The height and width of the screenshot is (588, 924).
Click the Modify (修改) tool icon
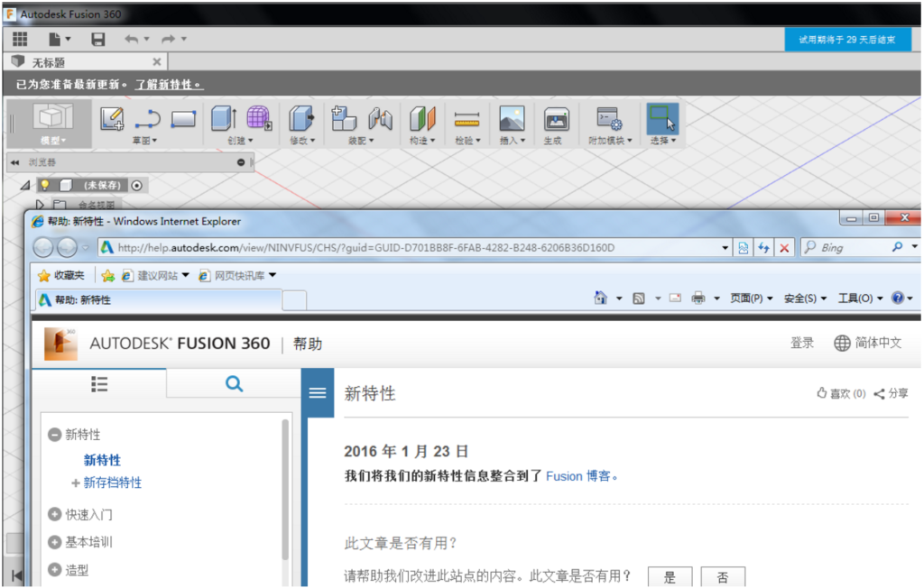click(300, 120)
